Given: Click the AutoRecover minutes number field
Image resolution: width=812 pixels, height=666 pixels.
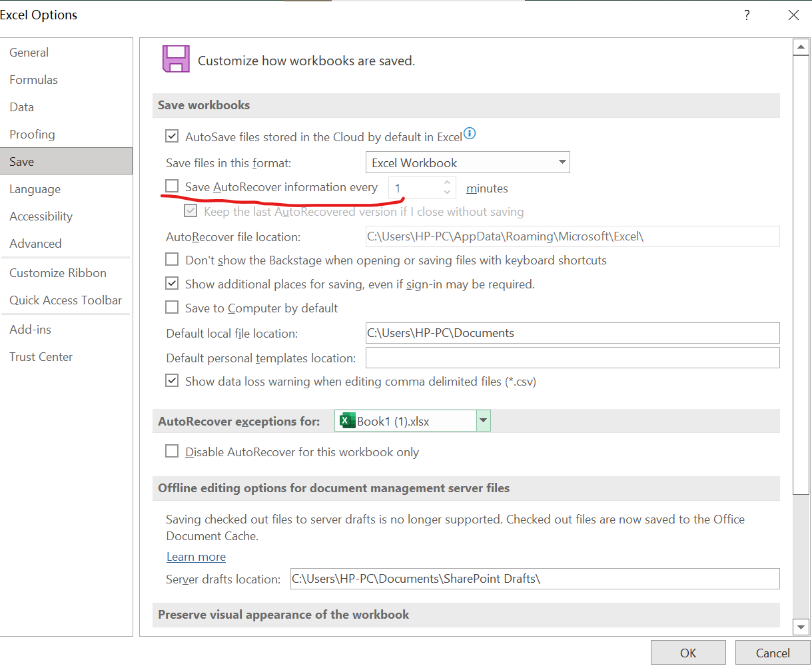Looking at the screenshot, I should (x=415, y=188).
